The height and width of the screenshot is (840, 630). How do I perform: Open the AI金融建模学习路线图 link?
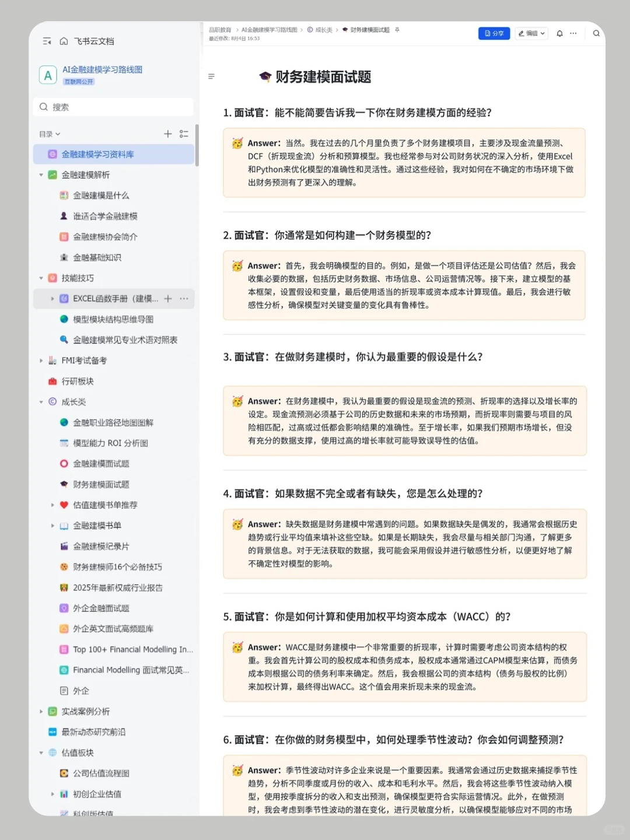pos(103,69)
